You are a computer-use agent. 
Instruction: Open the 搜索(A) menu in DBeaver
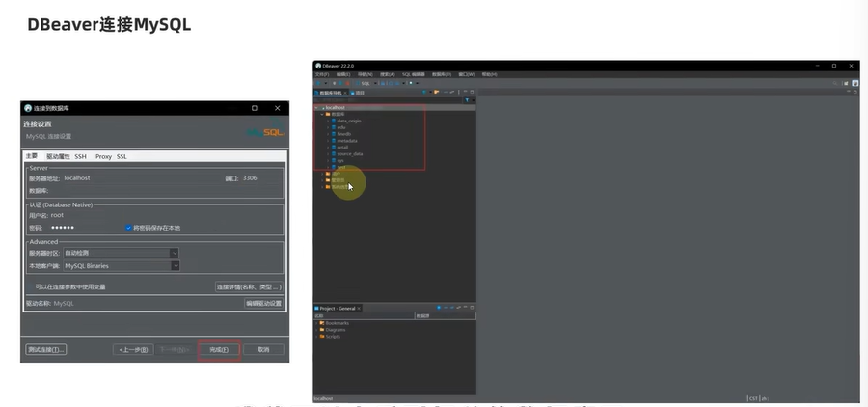point(387,74)
